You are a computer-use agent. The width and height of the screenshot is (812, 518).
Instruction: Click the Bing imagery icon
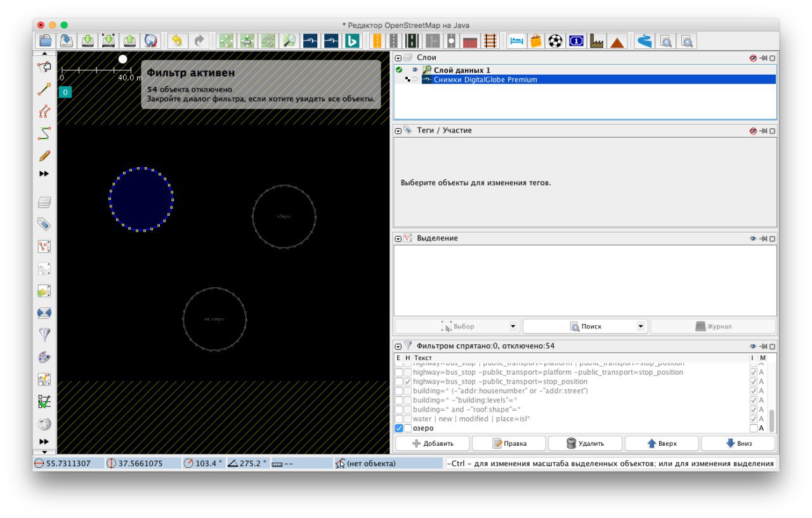pos(352,41)
